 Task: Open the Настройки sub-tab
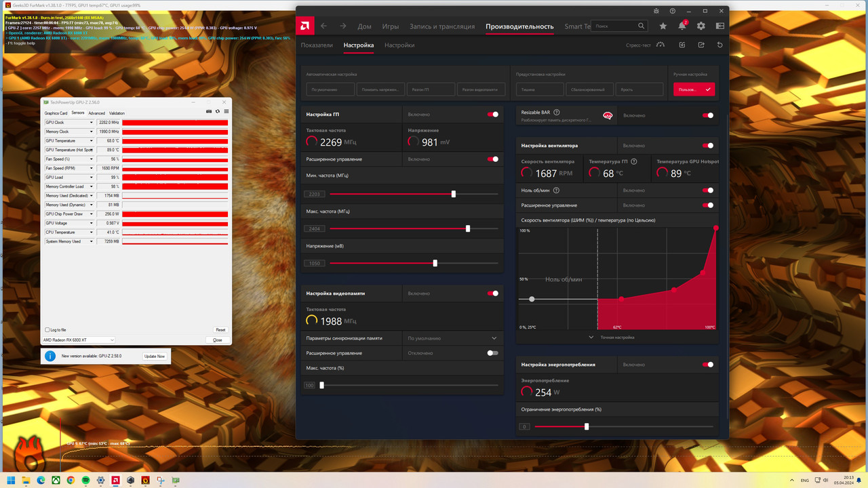pos(399,45)
